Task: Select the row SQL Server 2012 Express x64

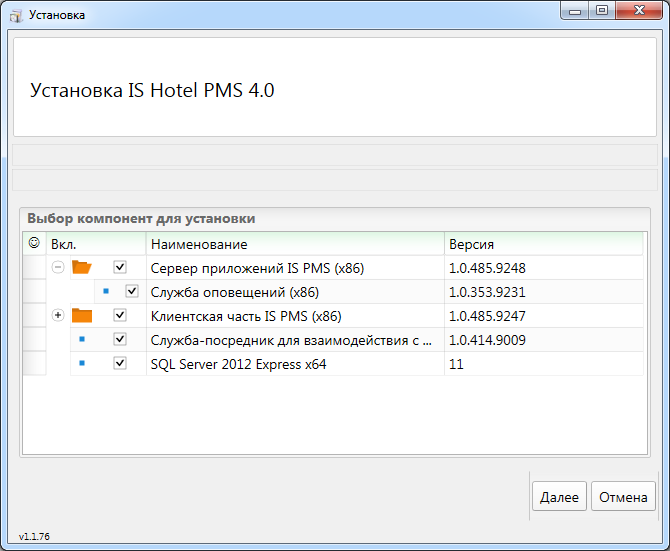Action: click(x=333, y=363)
